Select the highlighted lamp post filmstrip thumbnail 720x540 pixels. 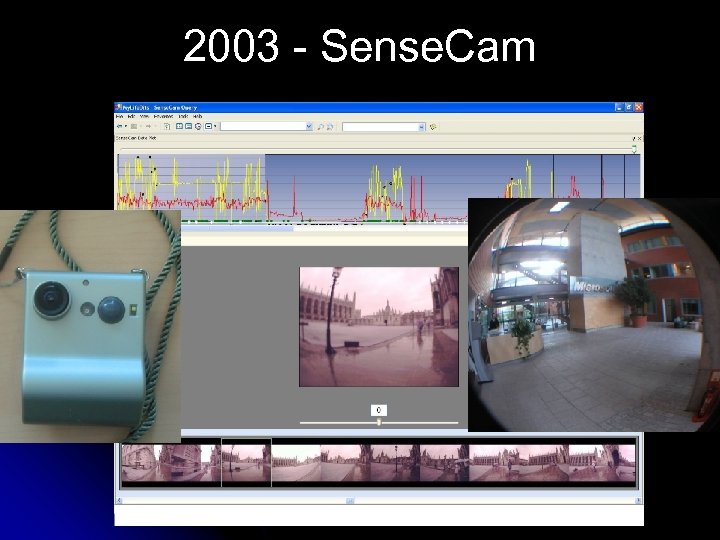point(247,462)
